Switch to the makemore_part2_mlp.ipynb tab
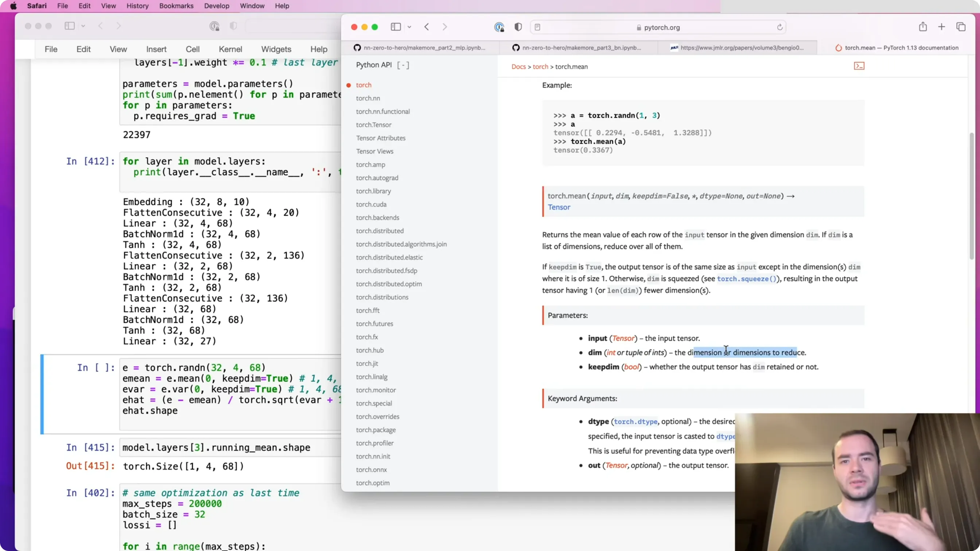The width and height of the screenshot is (980, 551). tap(420, 47)
